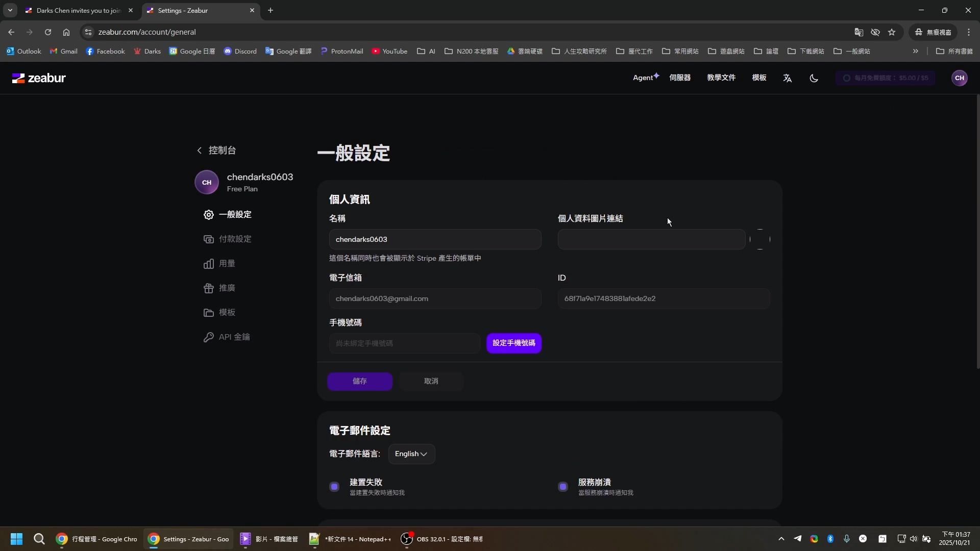Open the language switcher icon
The width and height of the screenshot is (980, 551).
787,78
